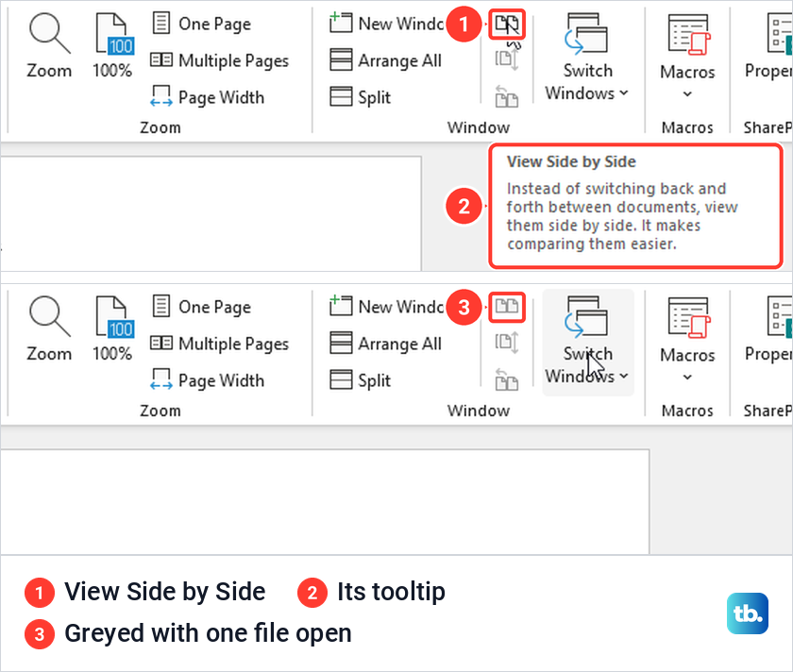
Task: Click Synchronous Scrolling icon in upper ribbon
Action: pyautogui.click(x=507, y=59)
